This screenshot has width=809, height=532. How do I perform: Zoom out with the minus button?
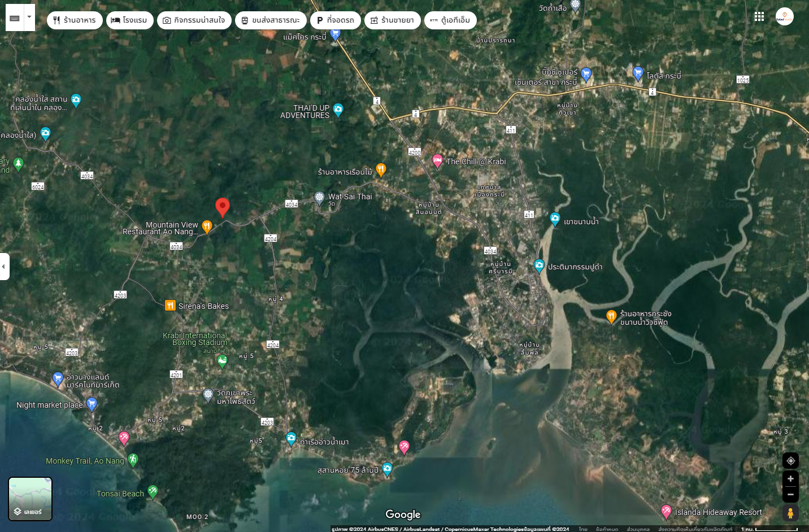pos(790,495)
